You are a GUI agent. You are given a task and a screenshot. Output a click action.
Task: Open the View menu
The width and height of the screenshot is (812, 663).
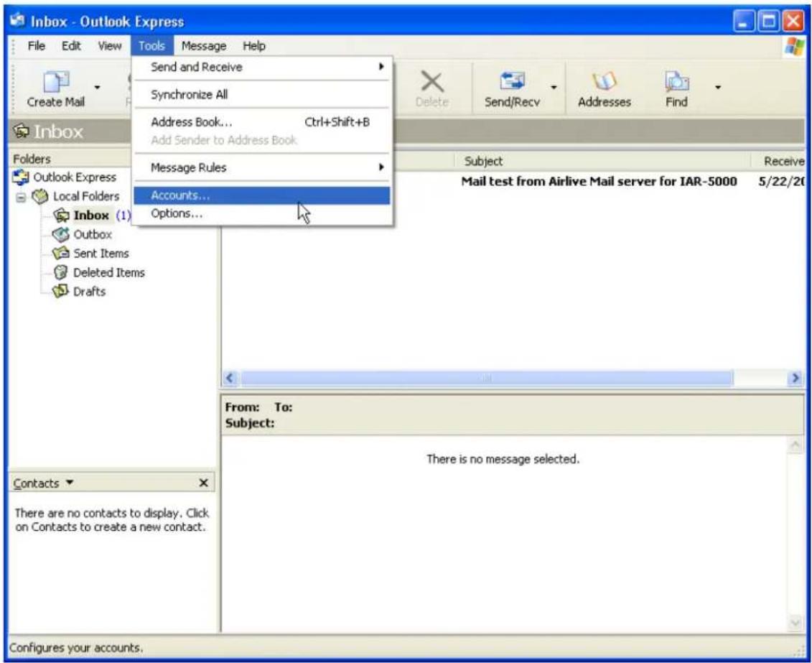110,46
